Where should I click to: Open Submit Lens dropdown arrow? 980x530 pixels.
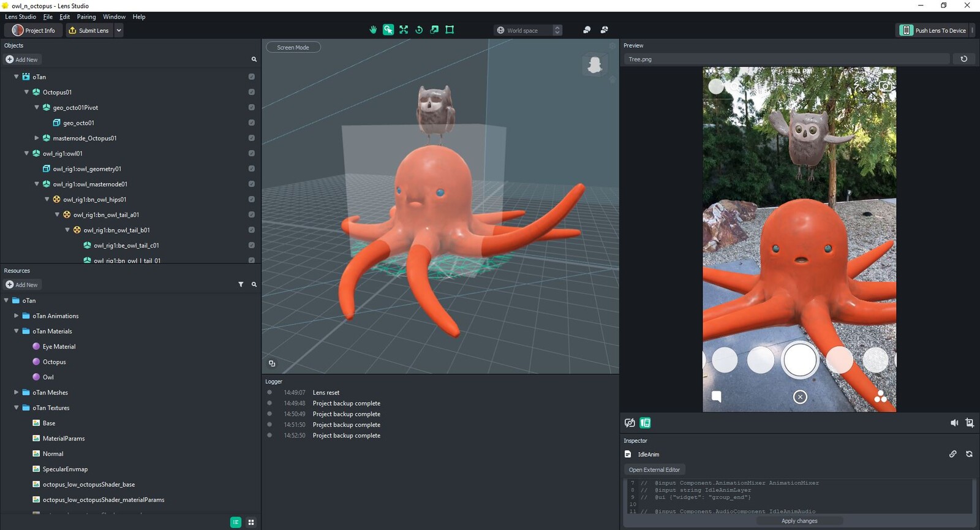119,30
